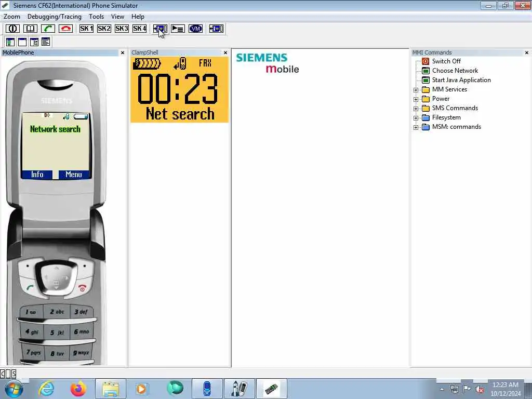Click the 1 key on phone keypad
Viewport: 532px width, 399px height.
coord(31,312)
